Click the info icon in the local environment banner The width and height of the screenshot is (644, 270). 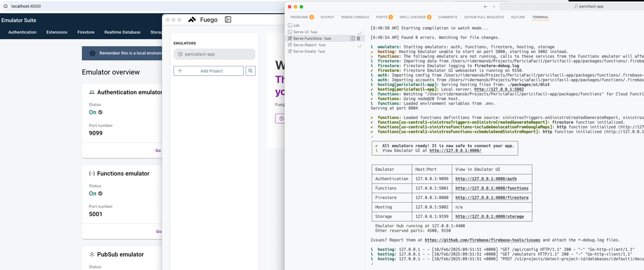coord(93,53)
